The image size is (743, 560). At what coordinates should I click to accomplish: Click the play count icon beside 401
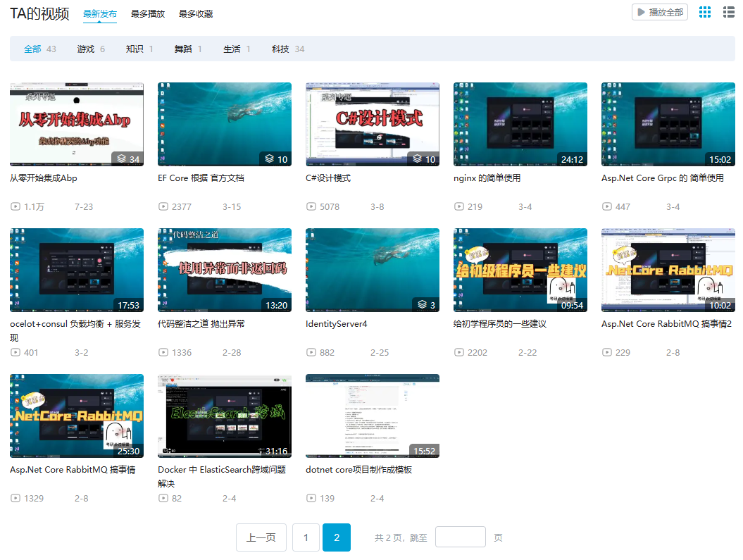(x=15, y=352)
